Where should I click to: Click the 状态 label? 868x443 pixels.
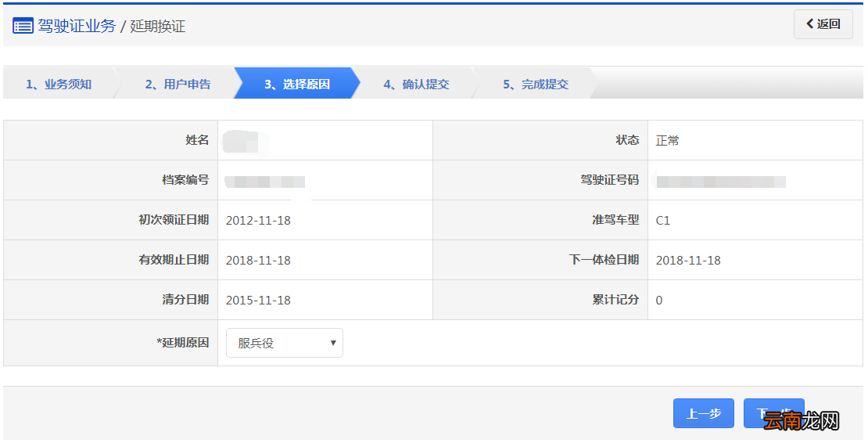point(628,140)
